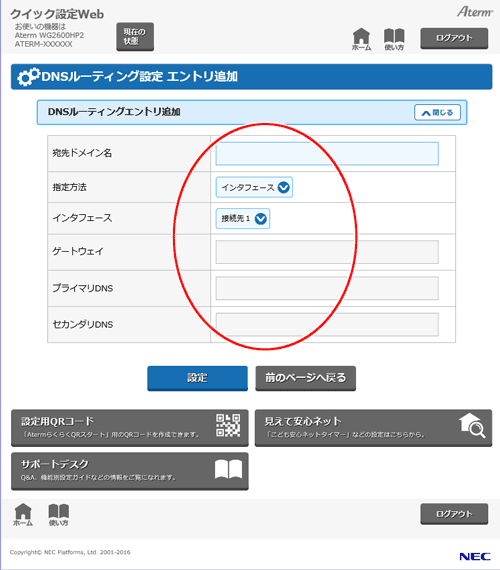500x570 pixels.
Task: Click the open book icon on サポートデスク
Action: (228, 469)
